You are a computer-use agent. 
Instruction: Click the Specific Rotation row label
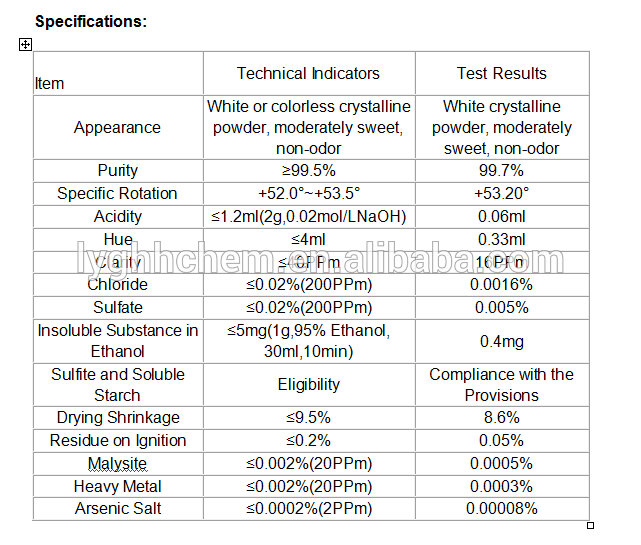(117, 193)
